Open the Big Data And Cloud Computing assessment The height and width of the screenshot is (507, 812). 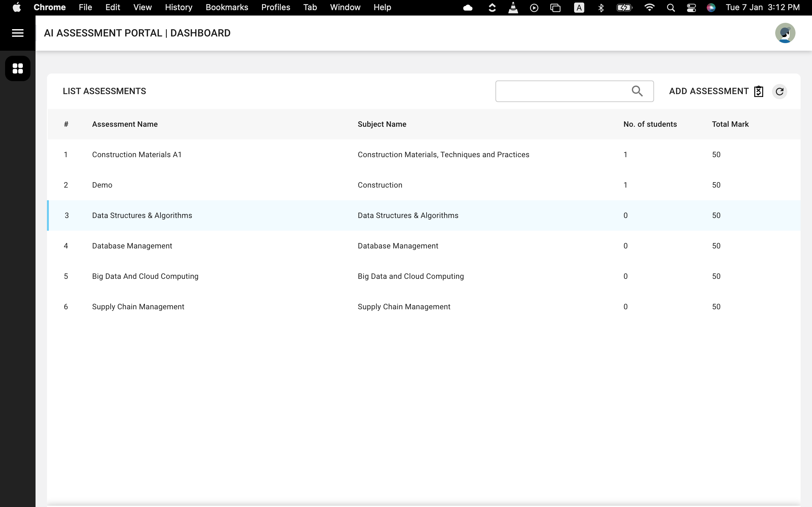coord(145,276)
